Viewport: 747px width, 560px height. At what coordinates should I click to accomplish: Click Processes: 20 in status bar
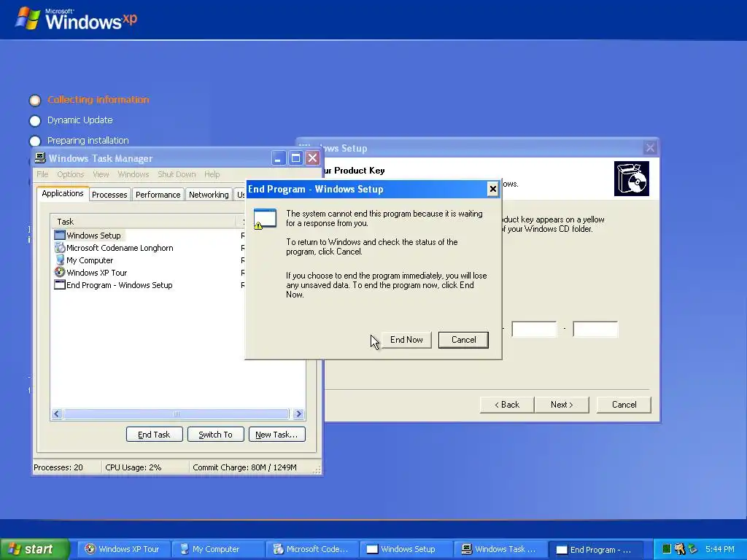click(58, 467)
